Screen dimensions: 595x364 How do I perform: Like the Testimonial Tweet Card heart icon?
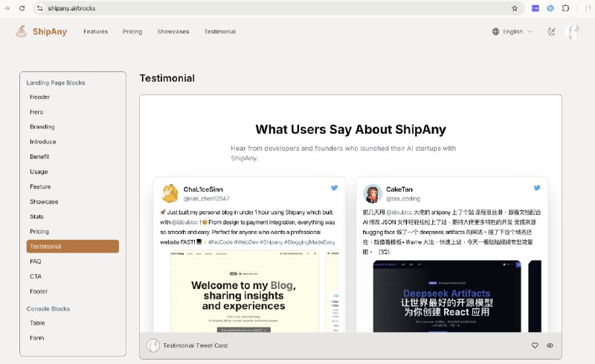pyautogui.click(x=535, y=345)
